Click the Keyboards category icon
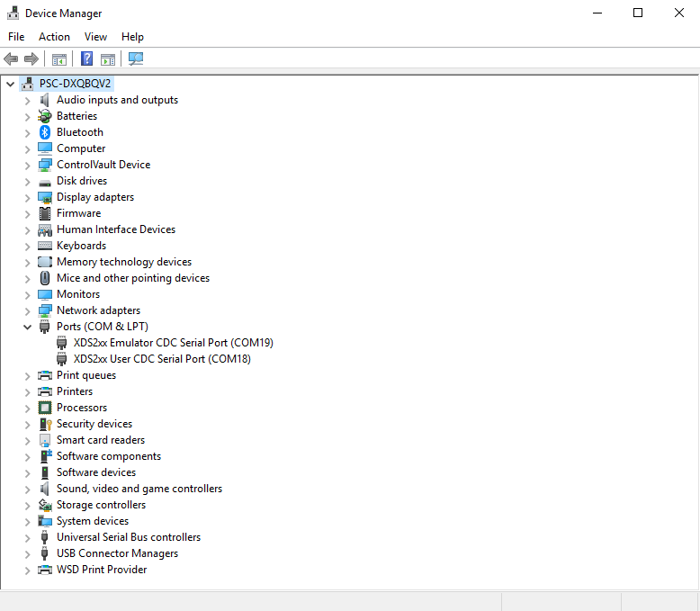Screen dimensions: 700x611 45,246
